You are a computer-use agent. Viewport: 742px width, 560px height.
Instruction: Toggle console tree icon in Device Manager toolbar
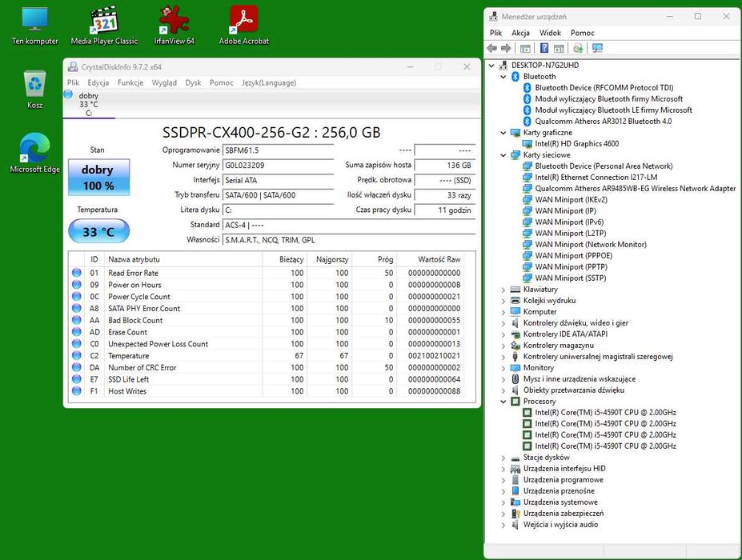[x=525, y=48]
